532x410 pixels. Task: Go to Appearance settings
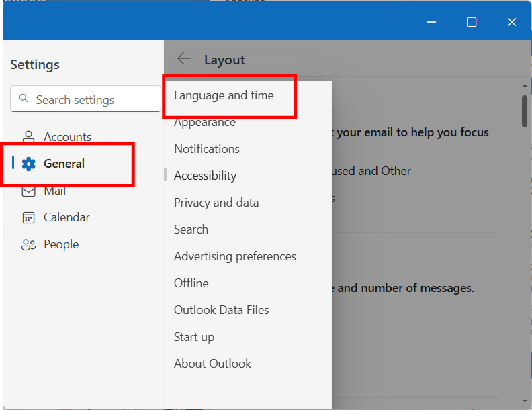205,123
